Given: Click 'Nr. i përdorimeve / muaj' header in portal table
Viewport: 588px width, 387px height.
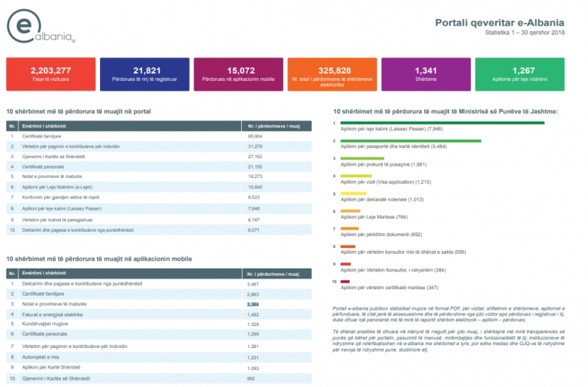Looking at the screenshot, I should coord(273,126).
